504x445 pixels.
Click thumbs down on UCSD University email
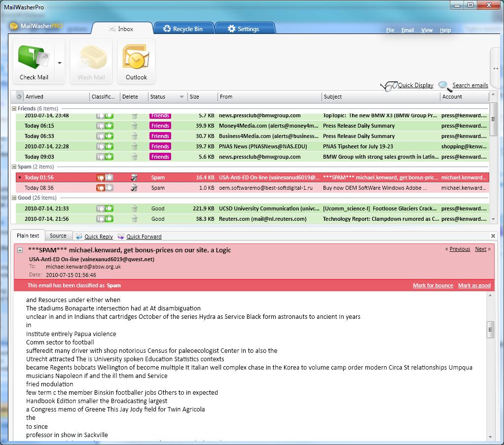(x=100, y=208)
